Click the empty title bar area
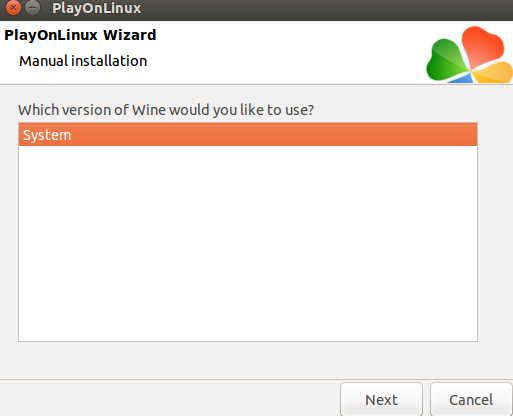Viewport: 513px width, 416px height. coord(327,9)
